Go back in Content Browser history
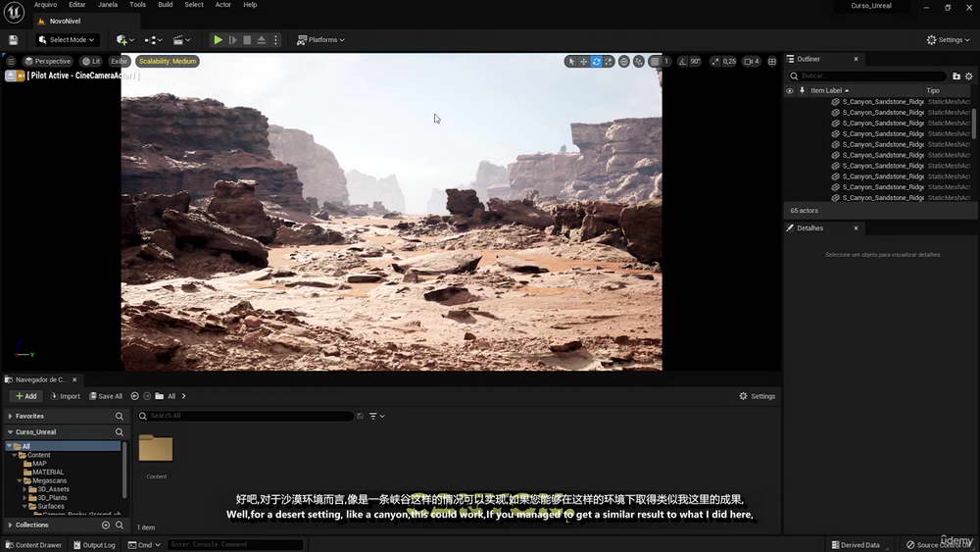The height and width of the screenshot is (552, 980). pos(134,396)
